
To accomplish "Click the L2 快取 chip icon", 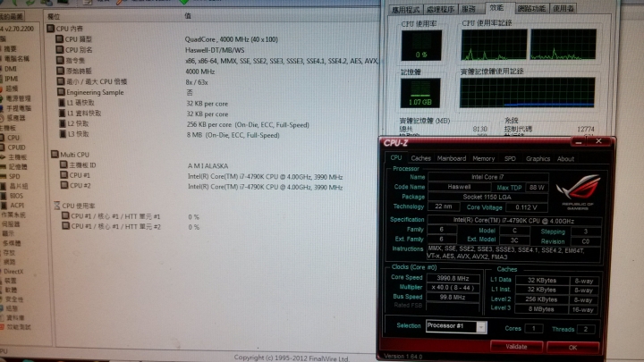I will [x=63, y=123].
